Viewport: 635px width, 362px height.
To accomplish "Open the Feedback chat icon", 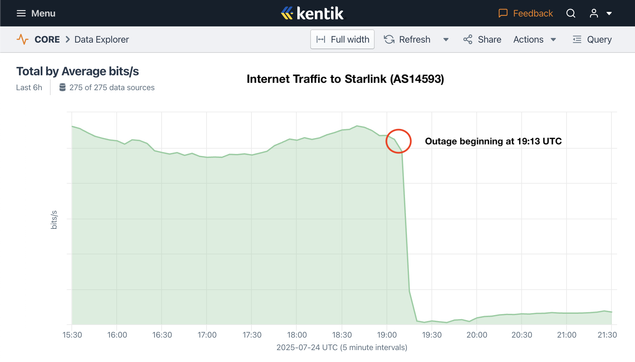I will click(x=503, y=13).
